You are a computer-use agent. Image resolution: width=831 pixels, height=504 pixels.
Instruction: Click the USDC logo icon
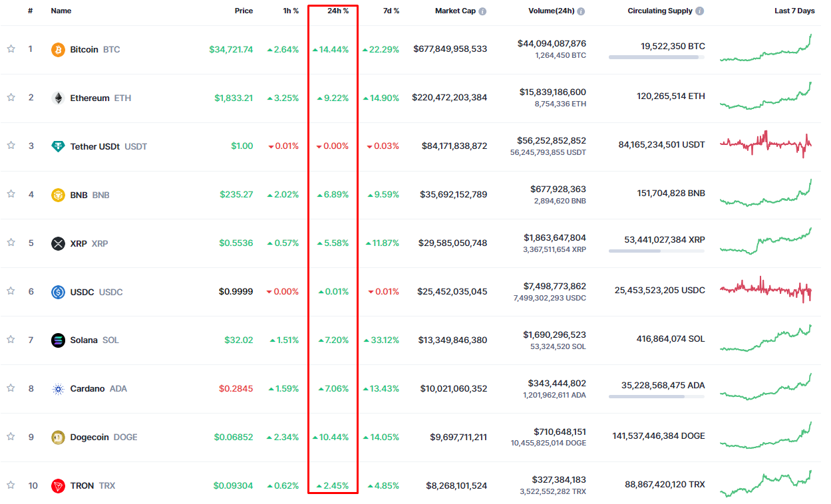point(59,292)
